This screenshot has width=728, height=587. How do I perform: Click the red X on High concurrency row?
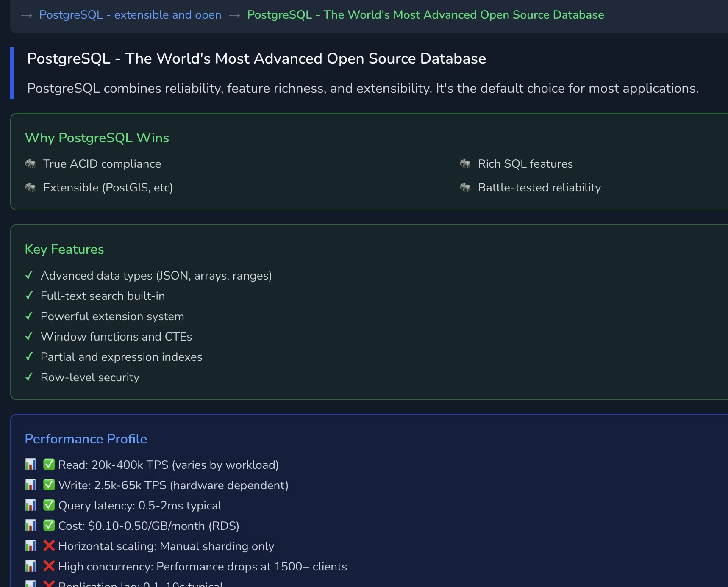pos(49,566)
